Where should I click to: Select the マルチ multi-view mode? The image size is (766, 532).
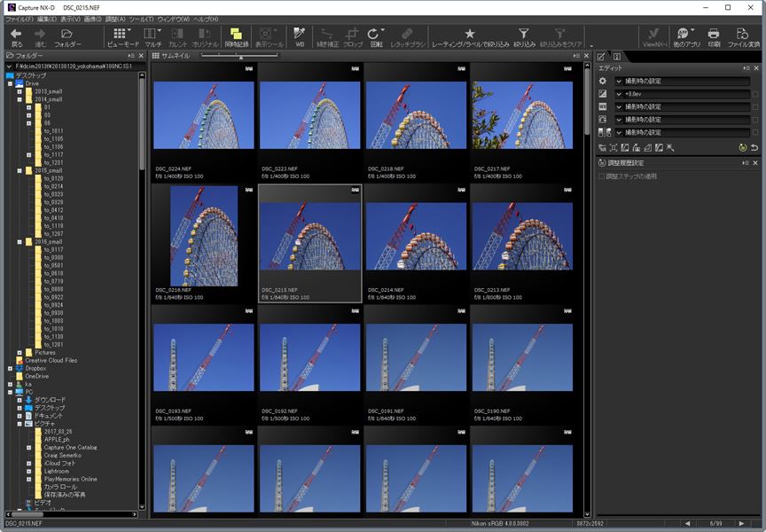[152, 37]
